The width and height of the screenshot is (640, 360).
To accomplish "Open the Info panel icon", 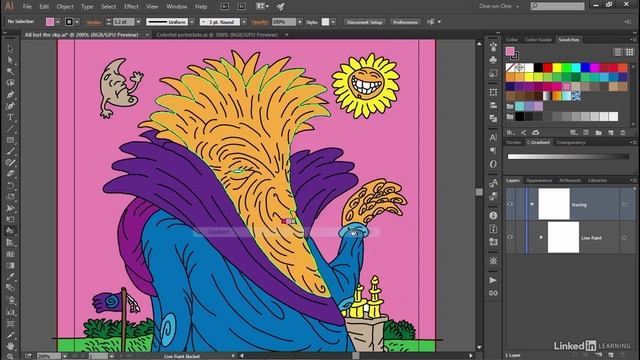I will tap(493, 215).
